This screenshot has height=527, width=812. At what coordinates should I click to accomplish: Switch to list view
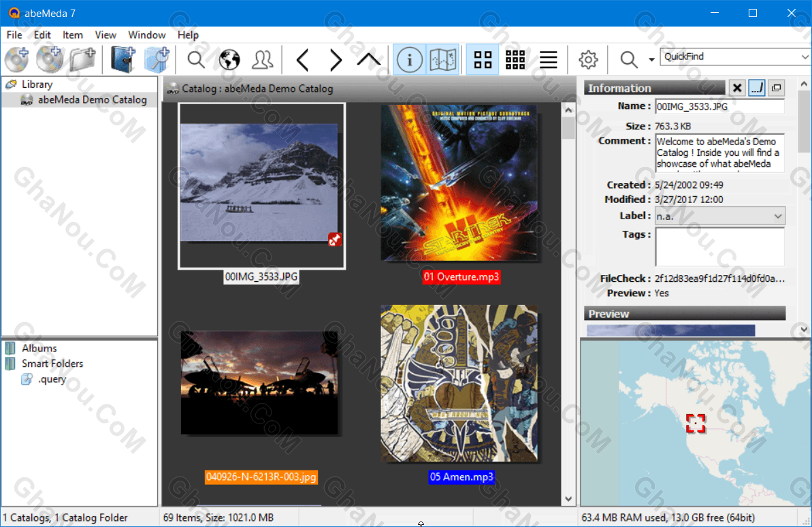click(549, 60)
